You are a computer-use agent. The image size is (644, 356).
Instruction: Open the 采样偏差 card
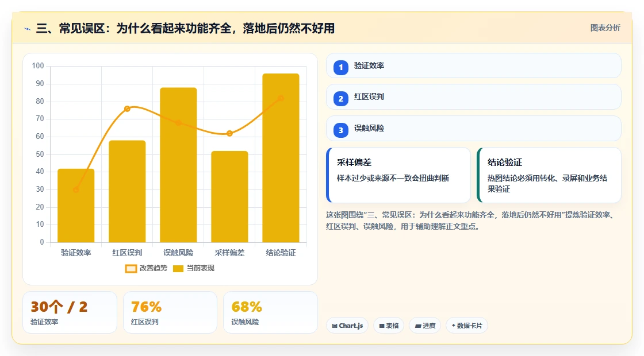click(398, 175)
